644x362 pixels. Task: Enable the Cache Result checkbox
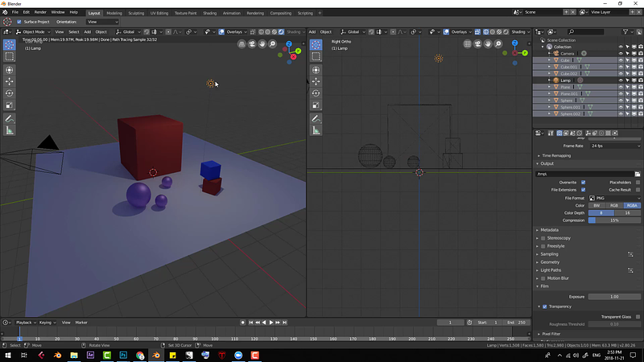pyautogui.click(x=638, y=190)
